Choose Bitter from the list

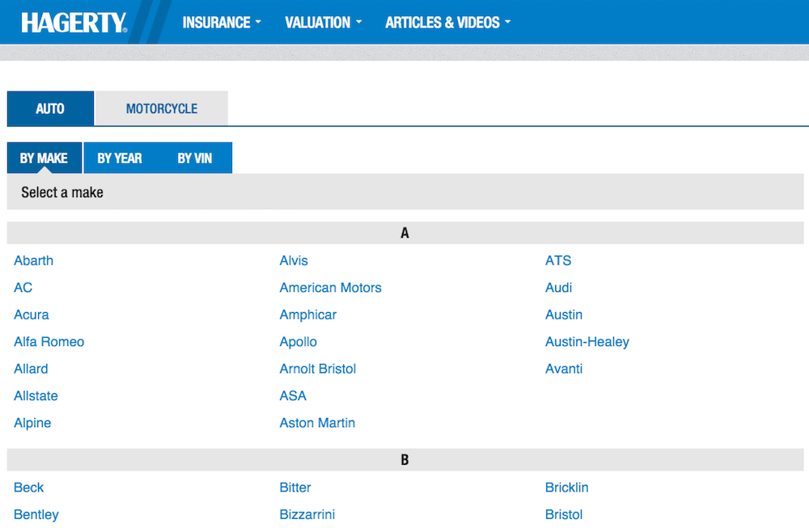295,488
